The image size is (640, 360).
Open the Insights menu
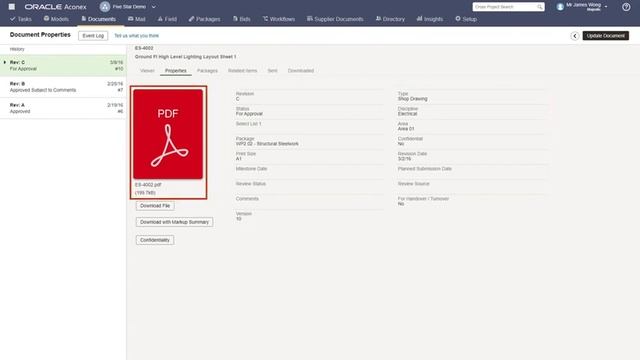click(x=430, y=19)
